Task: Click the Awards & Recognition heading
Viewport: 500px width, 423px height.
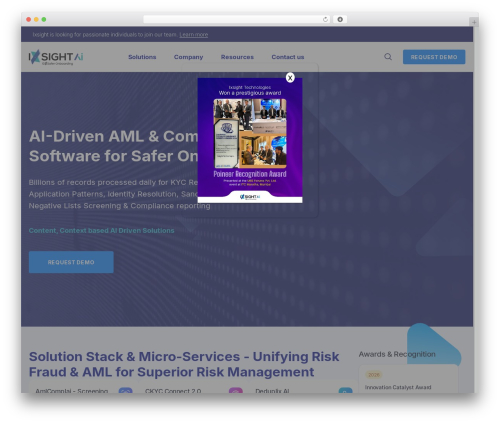Action: point(397,354)
